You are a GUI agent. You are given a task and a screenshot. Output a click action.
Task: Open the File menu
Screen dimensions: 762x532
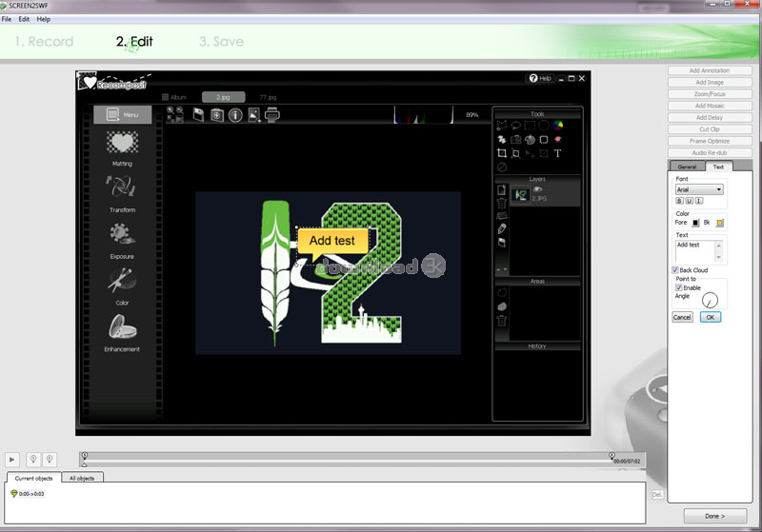click(x=7, y=19)
